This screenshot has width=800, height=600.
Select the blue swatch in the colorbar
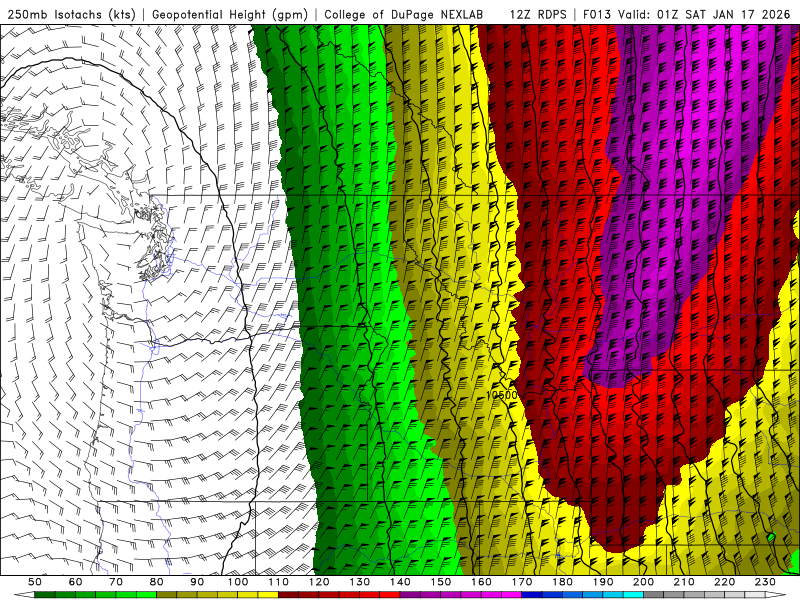pos(532,595)
